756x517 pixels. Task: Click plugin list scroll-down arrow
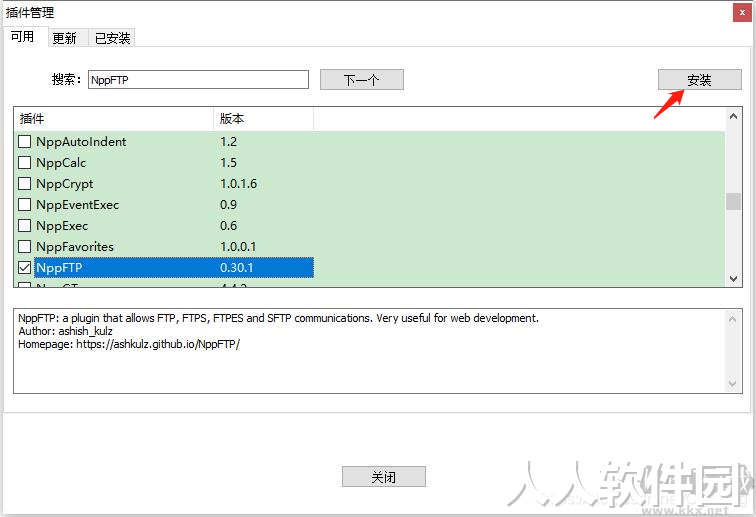point(733,279)
